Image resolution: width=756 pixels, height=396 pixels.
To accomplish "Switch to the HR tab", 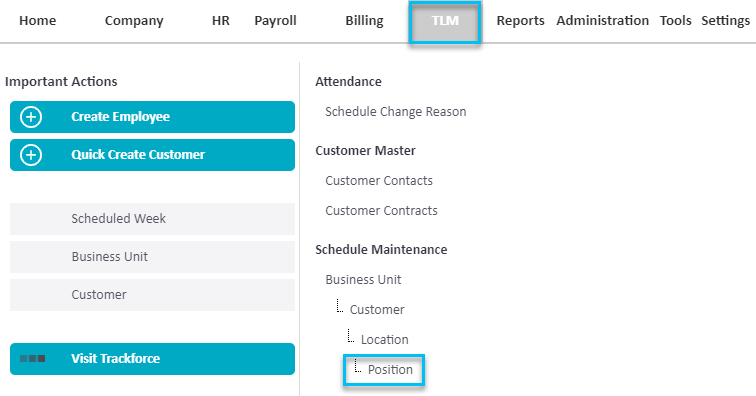I will click(x=221, y=21).
